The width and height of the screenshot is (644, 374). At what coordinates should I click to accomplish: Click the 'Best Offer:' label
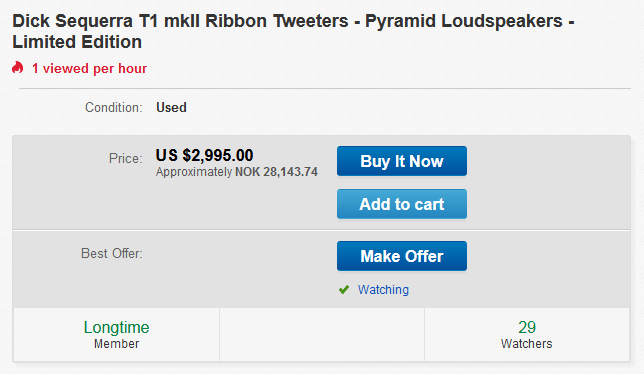click(112, 254)
